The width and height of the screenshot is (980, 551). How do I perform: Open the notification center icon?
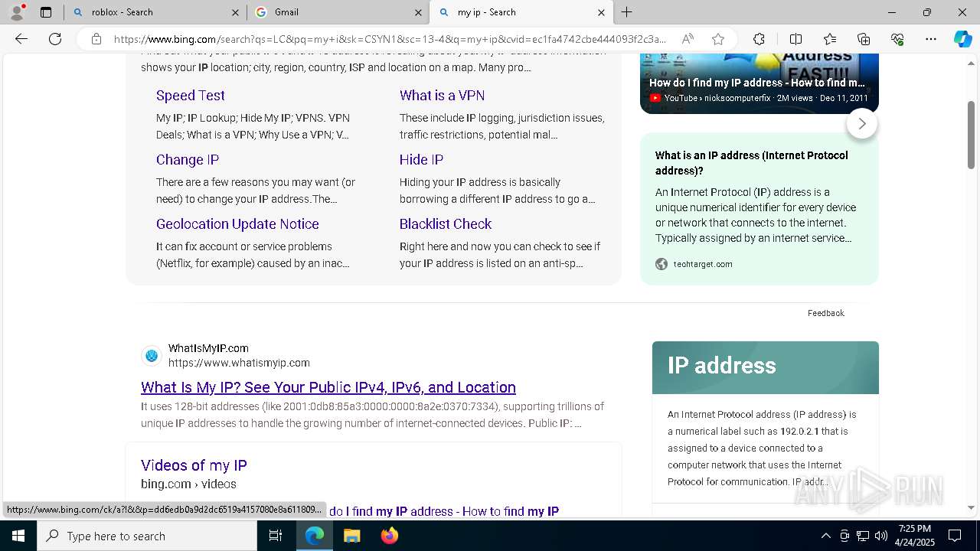pos(955,536)
